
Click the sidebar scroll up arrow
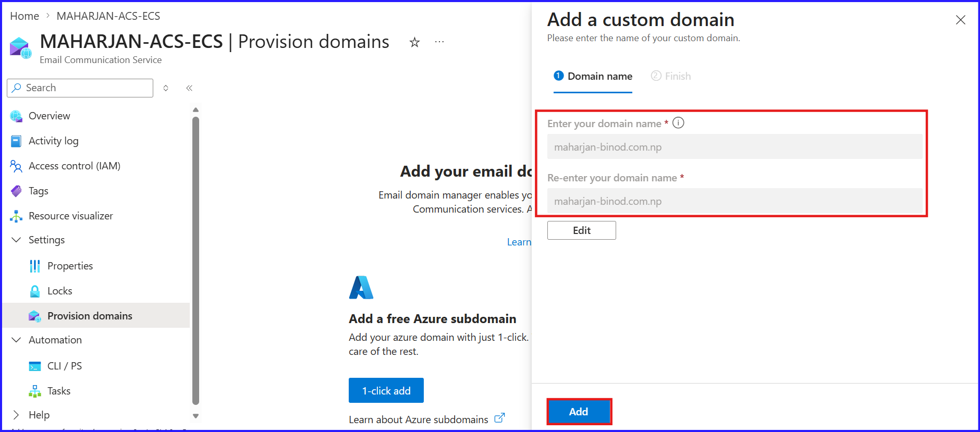click(x=196, y=110)
